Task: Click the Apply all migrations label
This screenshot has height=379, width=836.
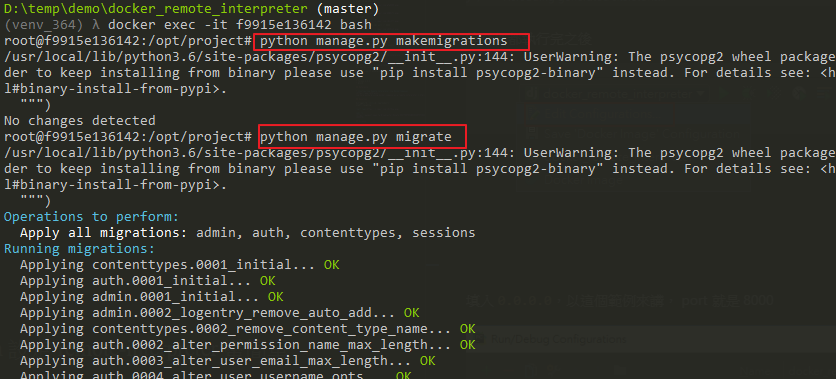Action: point(104,233)
